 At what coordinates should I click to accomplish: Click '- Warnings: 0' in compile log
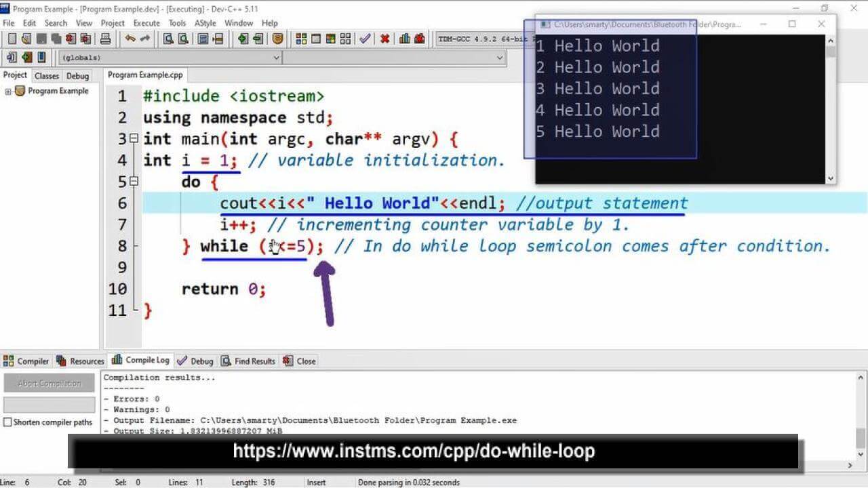[x=136, y=410]
